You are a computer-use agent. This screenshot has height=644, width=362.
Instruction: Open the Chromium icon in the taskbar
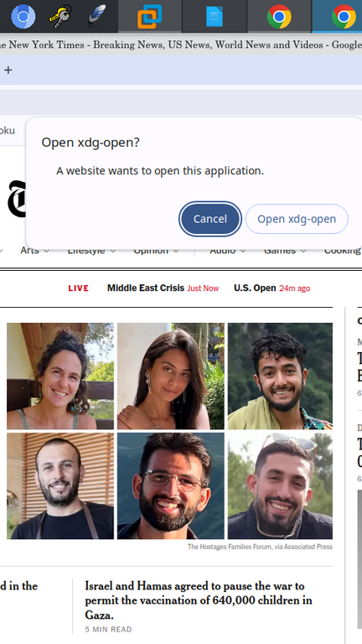(23, 17)
